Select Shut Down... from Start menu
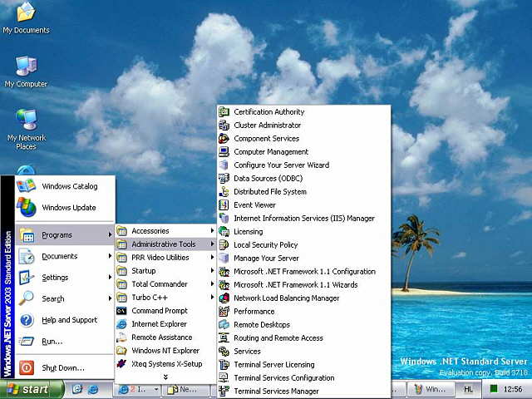 pos(65,367)
